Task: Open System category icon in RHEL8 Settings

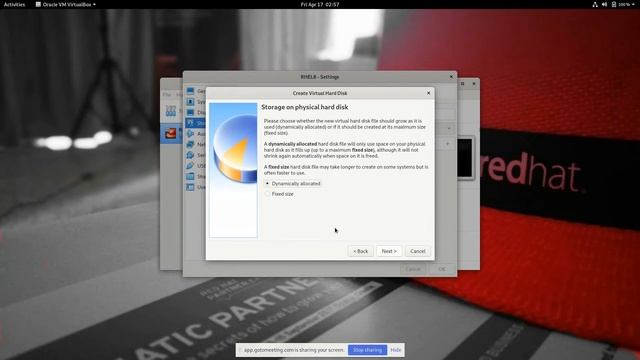Action: (191, 101)
